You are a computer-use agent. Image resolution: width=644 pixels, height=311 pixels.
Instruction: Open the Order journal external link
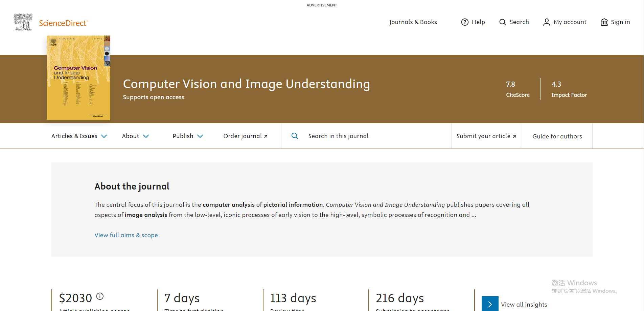coord(245,136)
